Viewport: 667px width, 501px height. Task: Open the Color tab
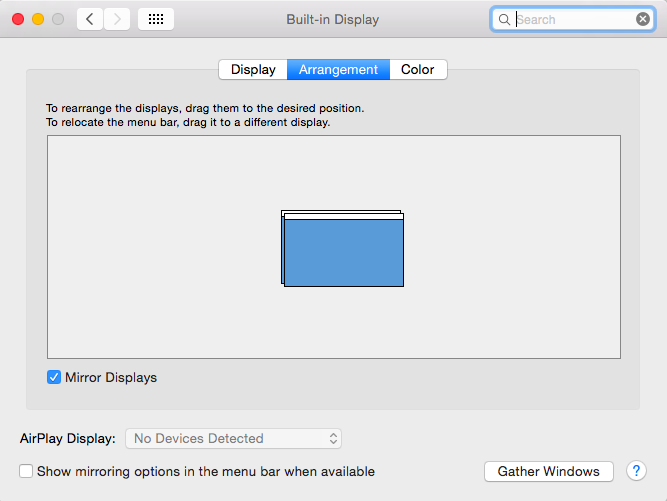pos(418,70)
